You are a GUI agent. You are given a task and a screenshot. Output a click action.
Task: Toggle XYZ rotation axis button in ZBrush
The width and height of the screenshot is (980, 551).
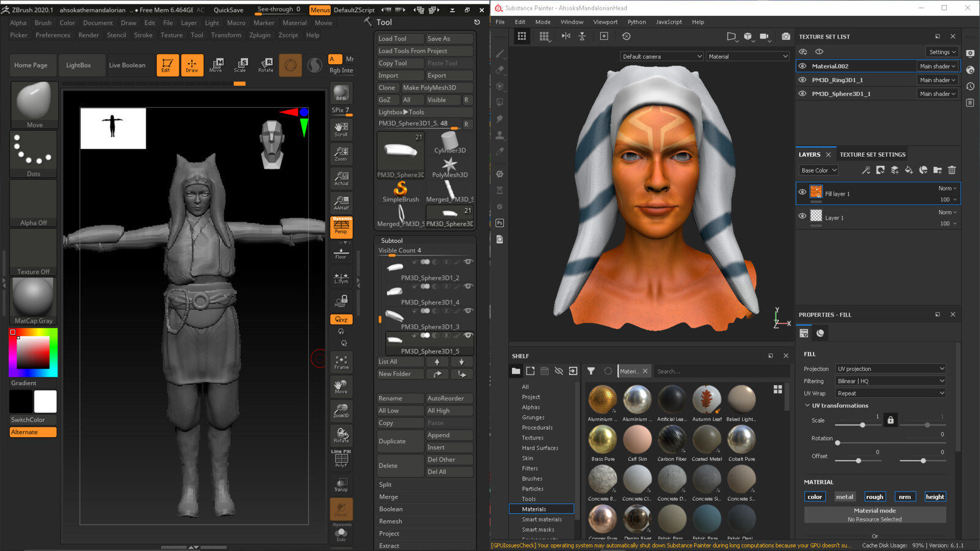pos(341,320)
